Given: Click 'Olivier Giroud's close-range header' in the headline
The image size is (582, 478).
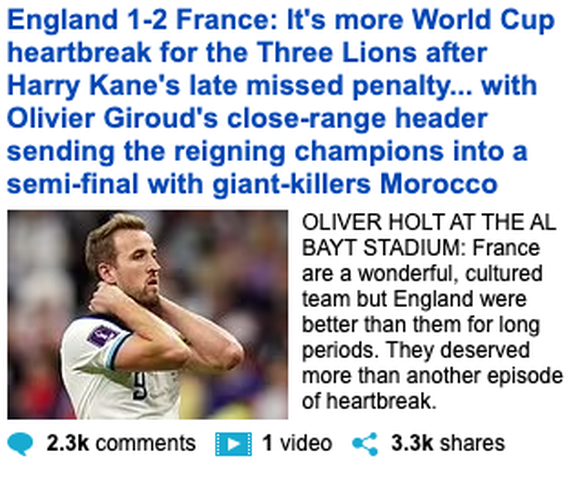Looking at the screenshot, I should (x=247, y=119).
